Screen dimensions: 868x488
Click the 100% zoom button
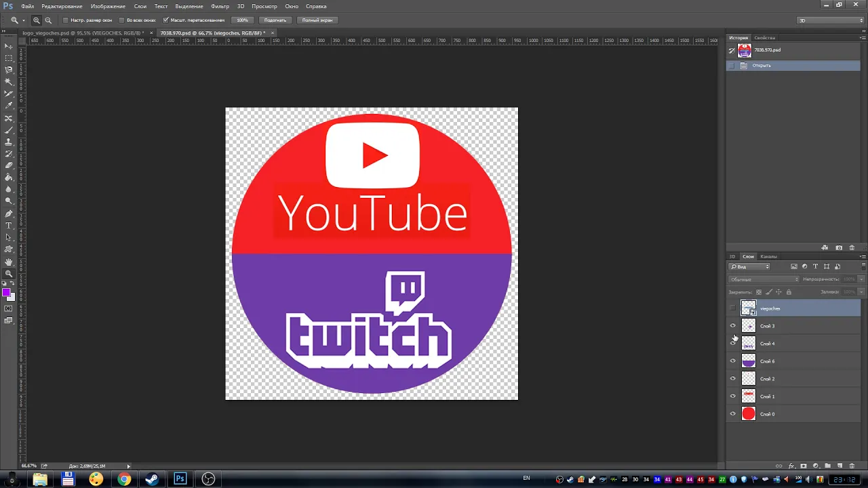pyautogui.click(x=242, y=20)
